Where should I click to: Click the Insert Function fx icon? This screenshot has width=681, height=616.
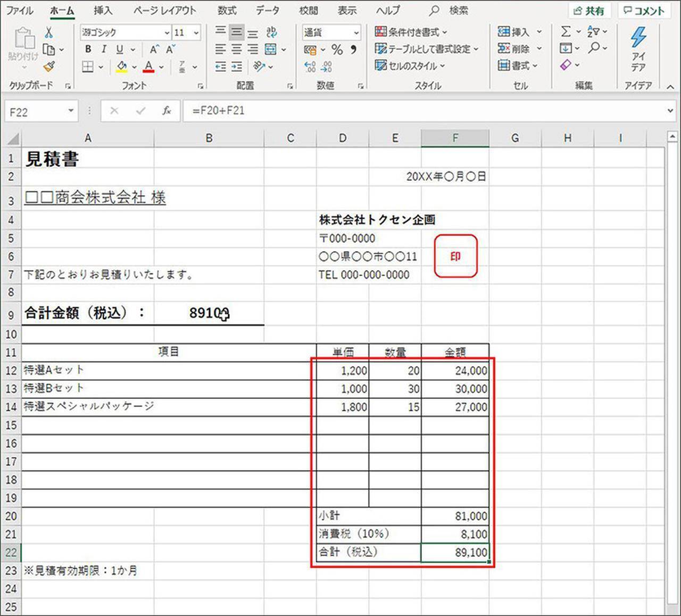pyautogui.click(x=167, y=111)
